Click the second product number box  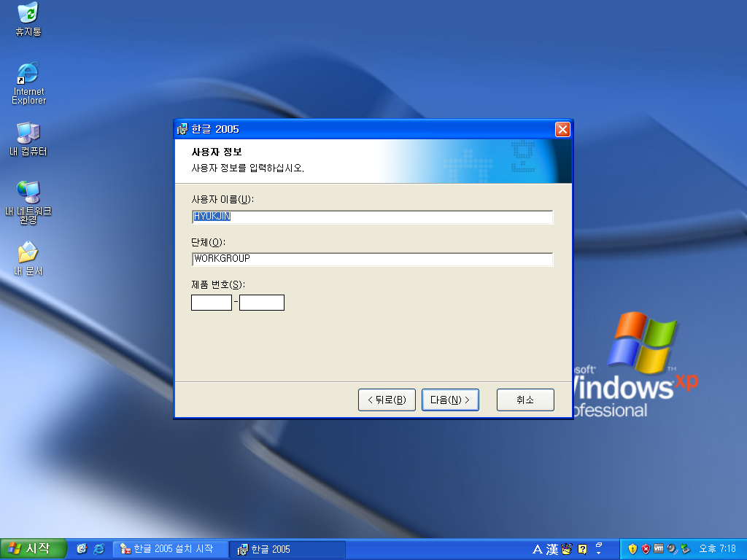coord(262,303)
